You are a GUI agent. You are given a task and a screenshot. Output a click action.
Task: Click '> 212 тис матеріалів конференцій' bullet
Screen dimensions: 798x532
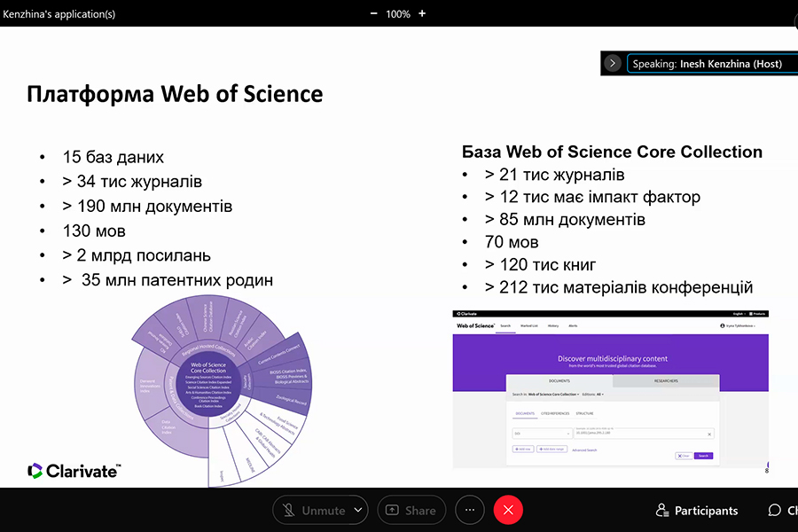619,287
